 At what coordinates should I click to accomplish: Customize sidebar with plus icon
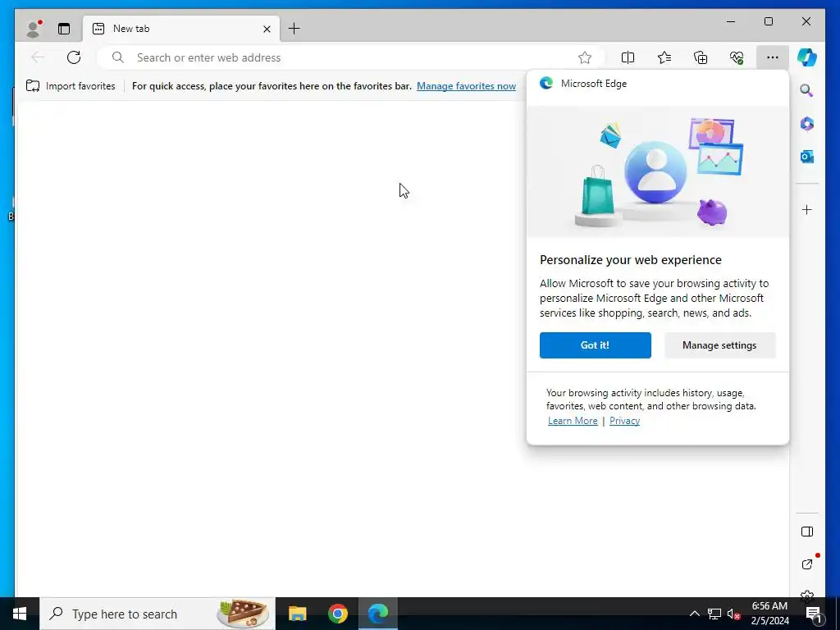[807, 209]
